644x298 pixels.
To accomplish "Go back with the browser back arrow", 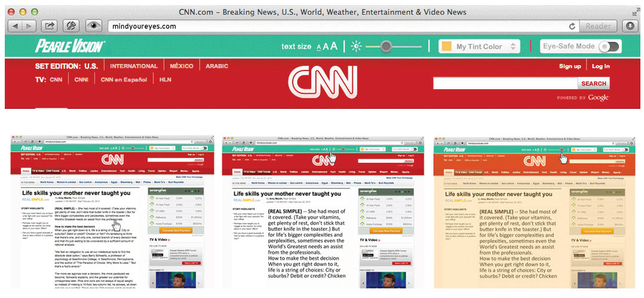I will click(15, 26).
